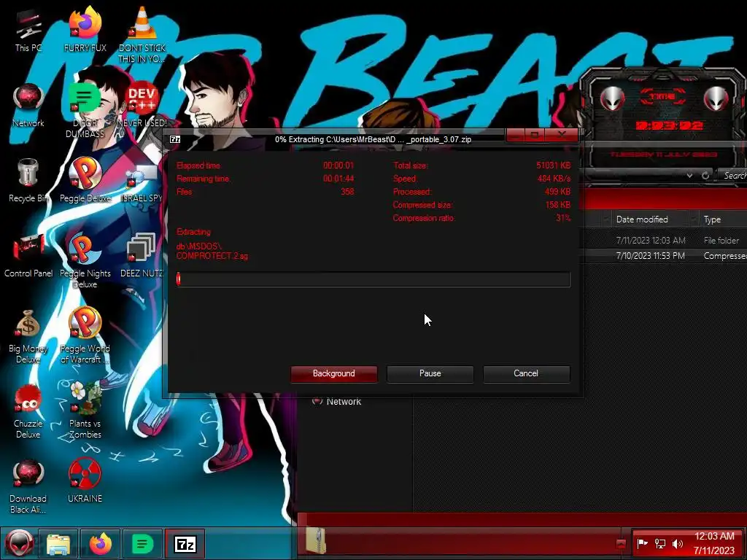
Task: Open Firefox from the taskbar
Action: click(x=101, y=544)
